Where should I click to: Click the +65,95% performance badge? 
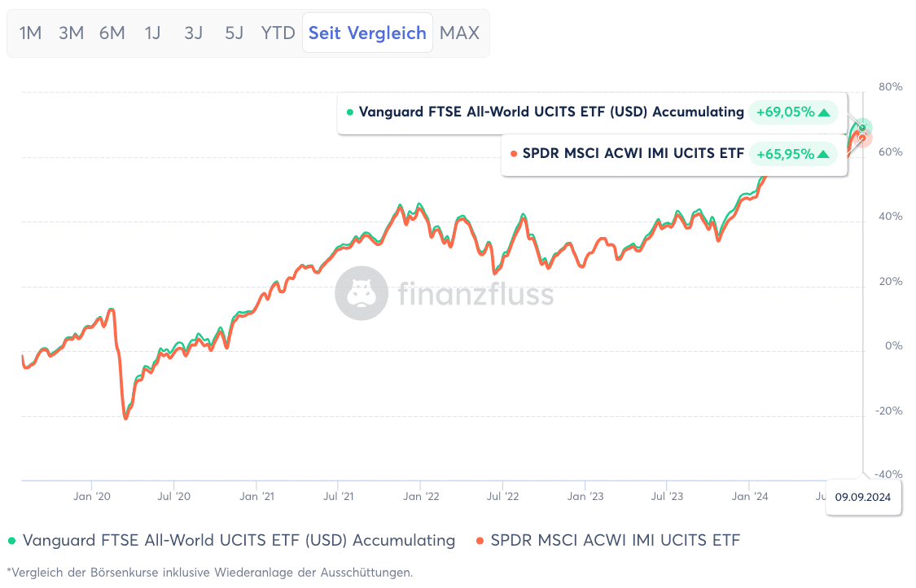point(793,152)
